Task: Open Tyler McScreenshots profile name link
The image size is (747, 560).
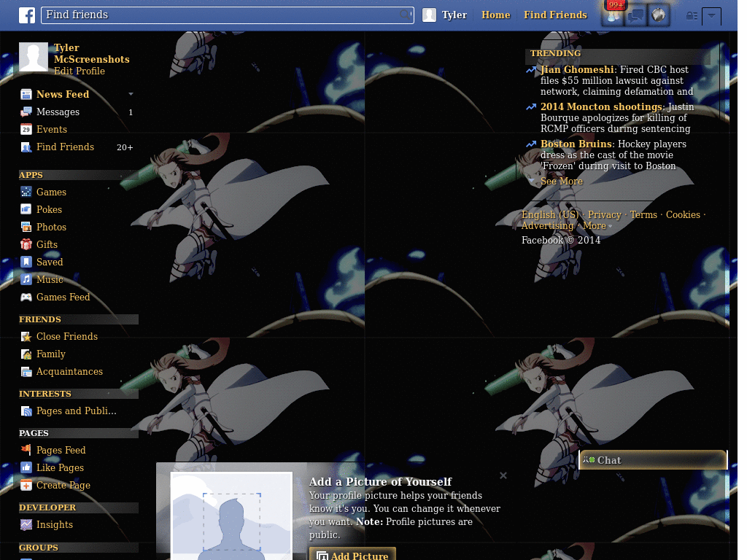Action: [x=91, y=53]
